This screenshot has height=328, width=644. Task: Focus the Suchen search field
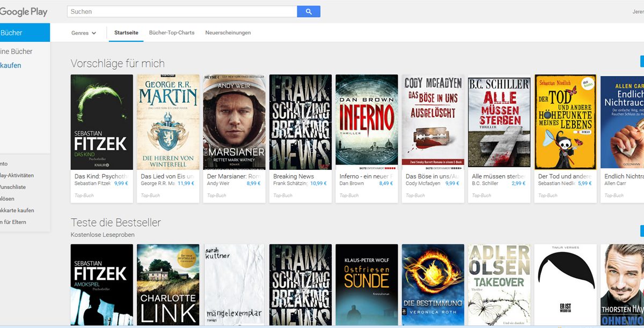(182, 11)
